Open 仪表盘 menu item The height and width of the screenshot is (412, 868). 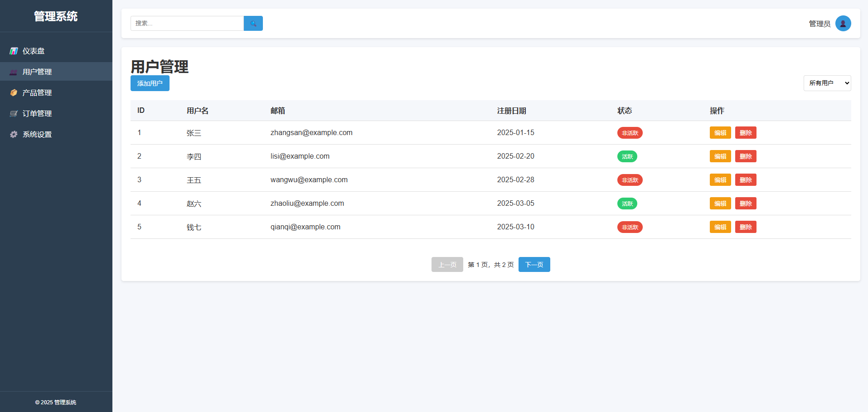[34, 51]
